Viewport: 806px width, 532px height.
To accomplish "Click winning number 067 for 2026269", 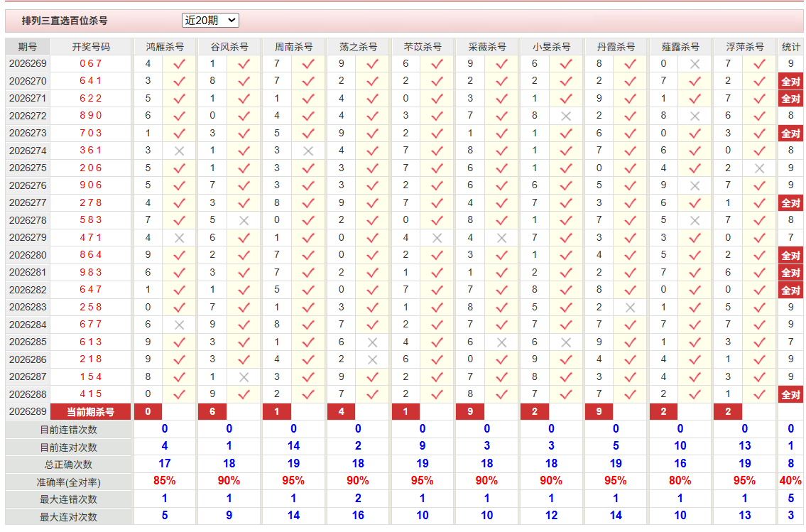I will pyautogui.click(x=91, y=63).
